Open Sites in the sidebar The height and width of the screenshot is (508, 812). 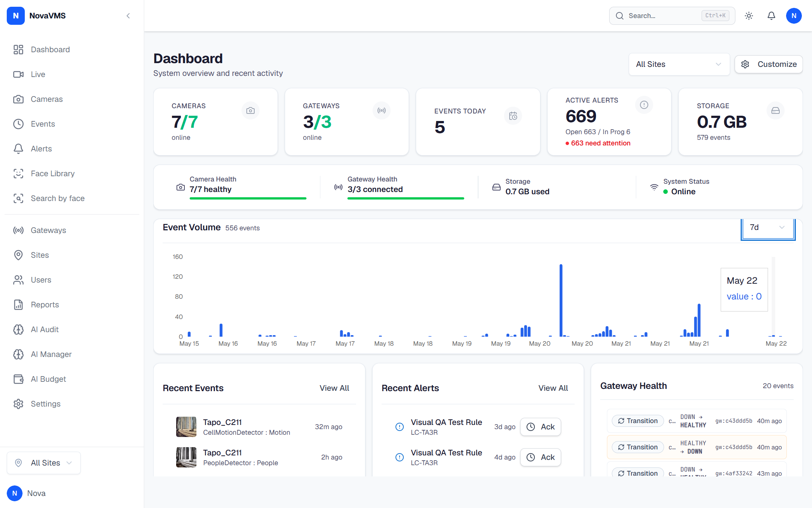click(72, 255)
